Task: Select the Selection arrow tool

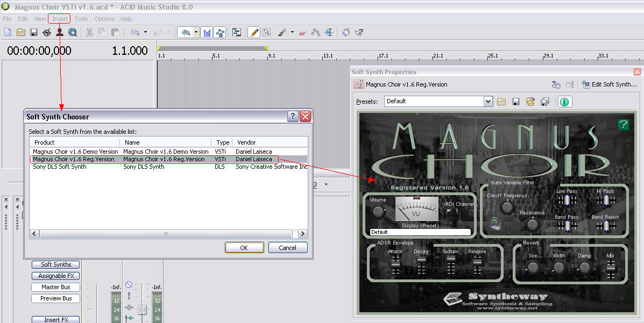Action: pos(267,32)
